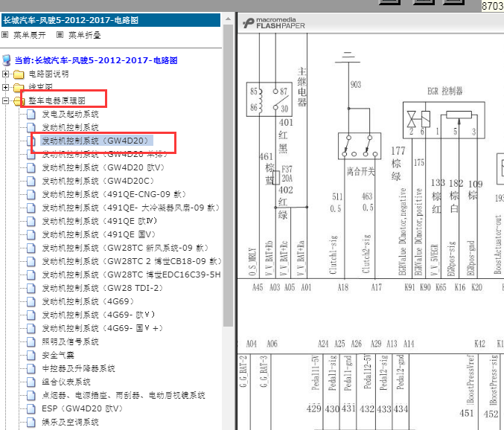Expand the 电路图说明 folder
The width and height of the screenshot is (504, 430).
5,74
